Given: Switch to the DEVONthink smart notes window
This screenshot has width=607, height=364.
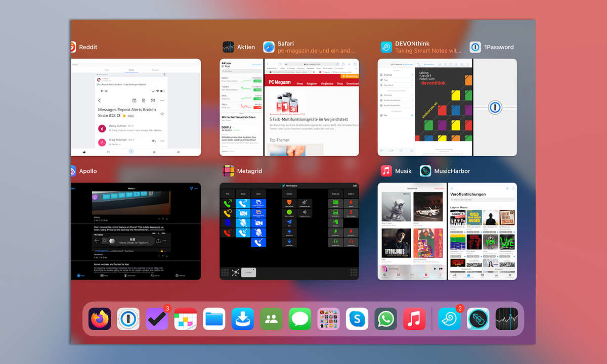Looking at the screenshot, I should point(424,107).
